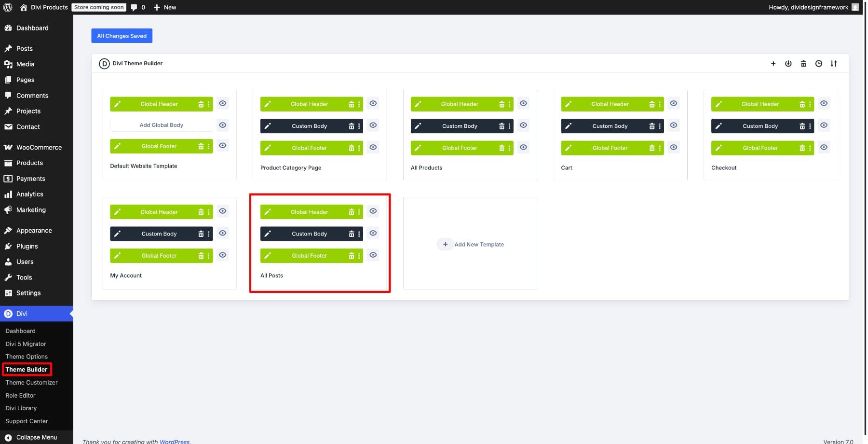Viewport: 868px width, 444px height.
Task: Edit Custom Body of Cart template
Action: coord(569,126)
